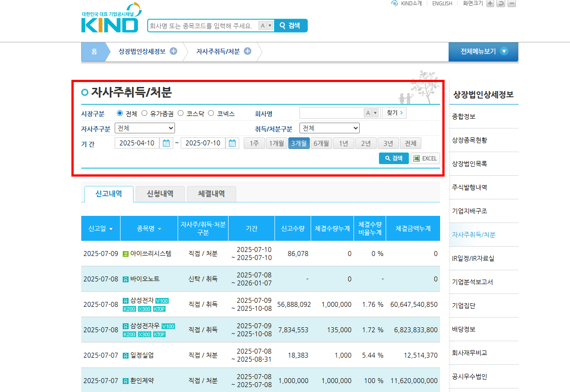Switch to the 신청내역 tab
The image size is (570, 392).
159,194
